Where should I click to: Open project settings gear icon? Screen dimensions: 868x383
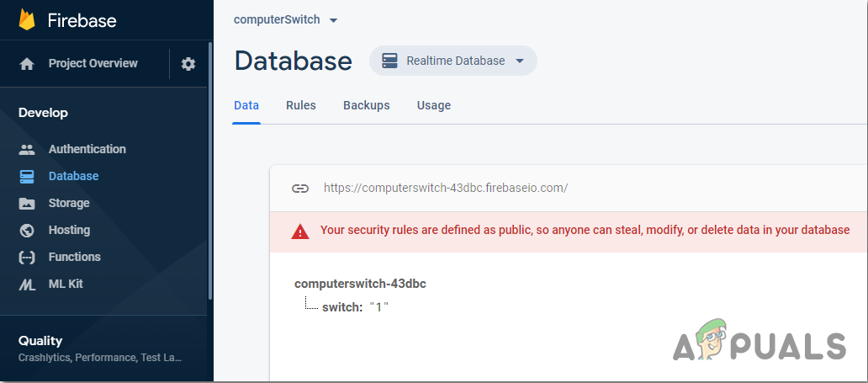[x=188, y=64]
